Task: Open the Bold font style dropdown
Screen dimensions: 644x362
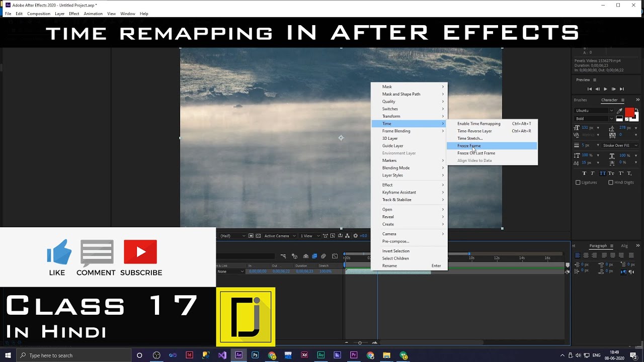Action: [x=594, y=119]
